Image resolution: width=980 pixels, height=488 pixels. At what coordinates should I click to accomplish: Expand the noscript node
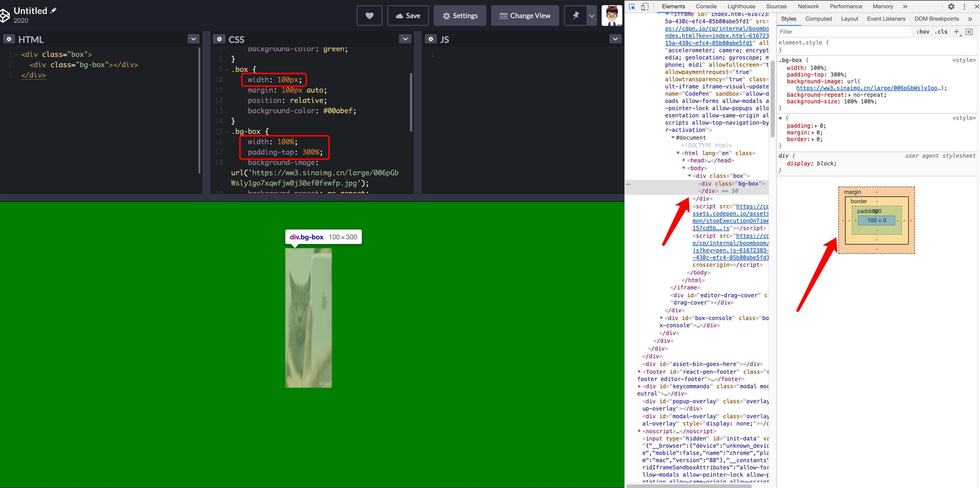tap(639, 431)
